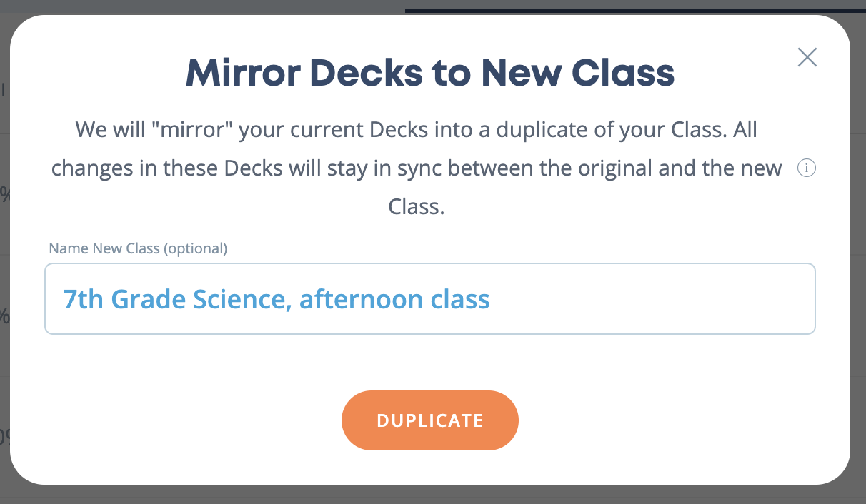Click the mirror description paragraph
Viewport: 866px width, 504px height.
coord(417,169)
